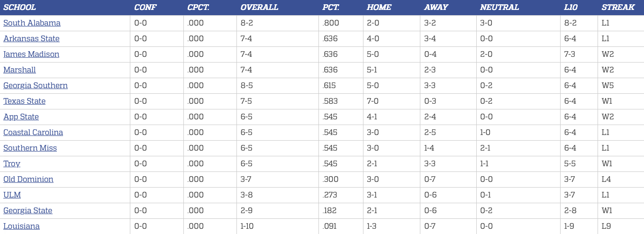
Task: Visit the Southern Miss link
Action: [30, 148]
